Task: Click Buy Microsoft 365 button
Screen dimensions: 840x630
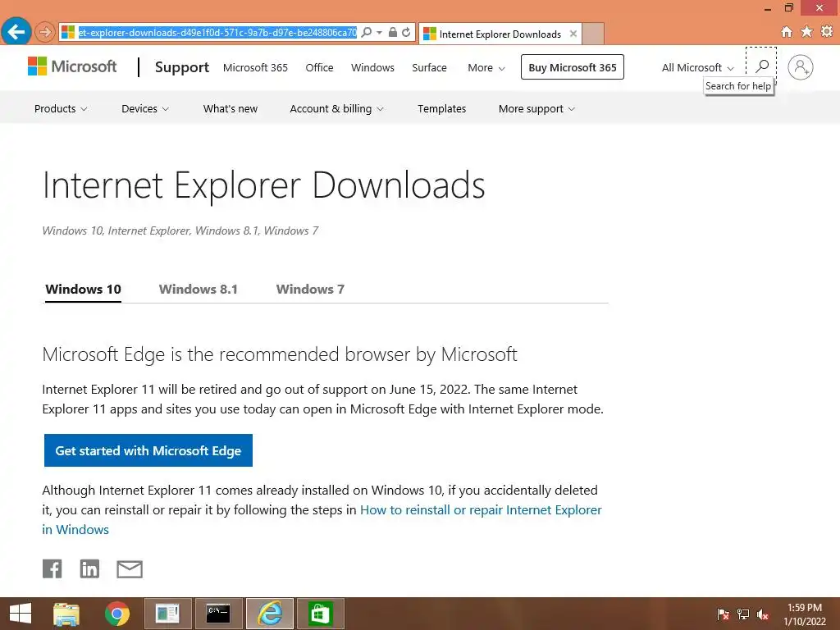Action: click(x=572, y=67)
